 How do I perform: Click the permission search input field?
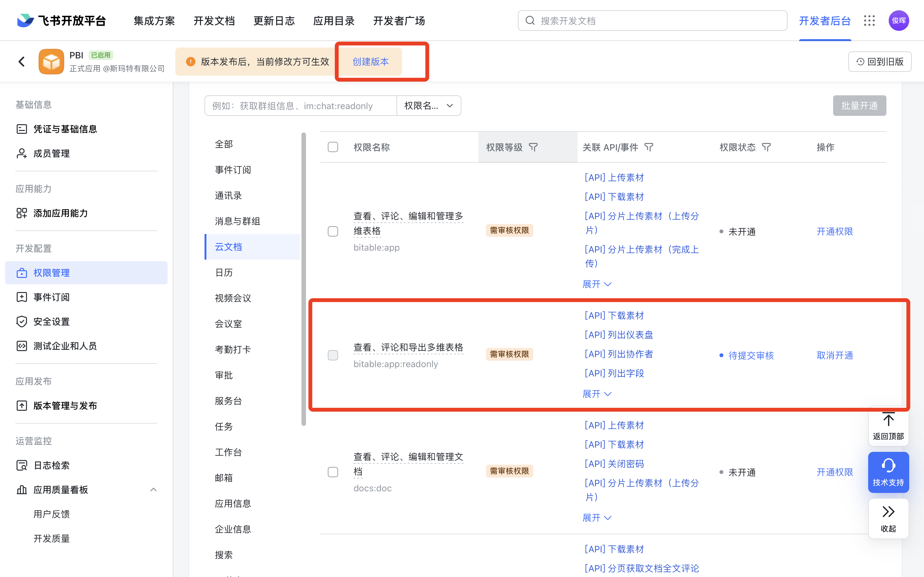tap(301, 106)
